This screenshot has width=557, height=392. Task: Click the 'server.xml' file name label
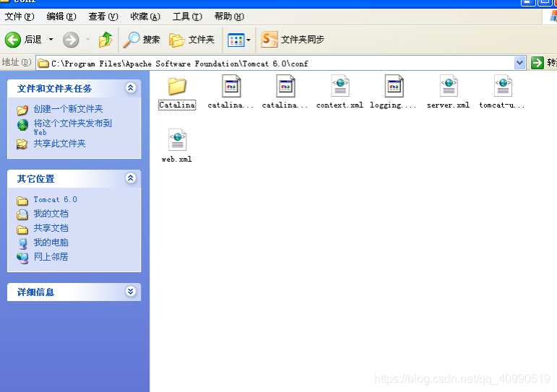(x=449, y=105)
